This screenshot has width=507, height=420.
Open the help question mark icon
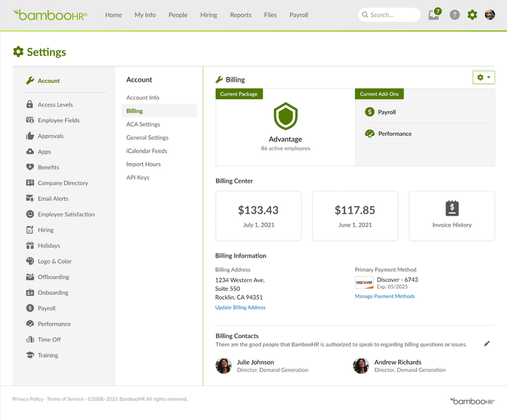[454, 15]
